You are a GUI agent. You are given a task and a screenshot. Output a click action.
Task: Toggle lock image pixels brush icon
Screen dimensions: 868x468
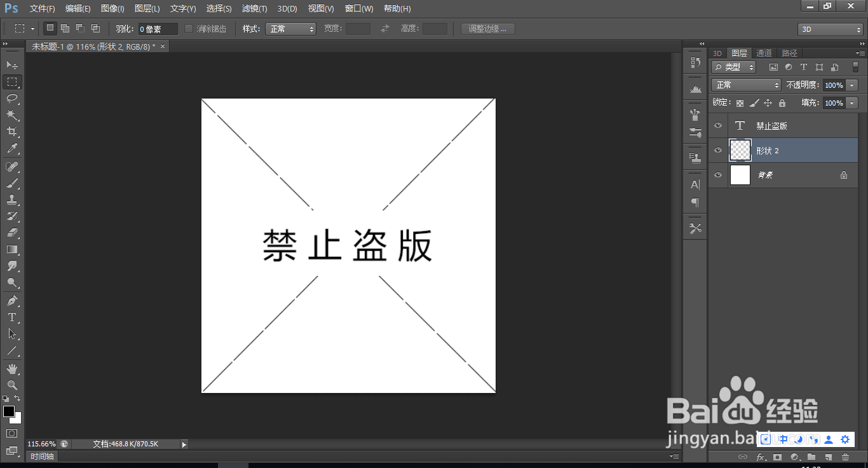pos(754,103)
